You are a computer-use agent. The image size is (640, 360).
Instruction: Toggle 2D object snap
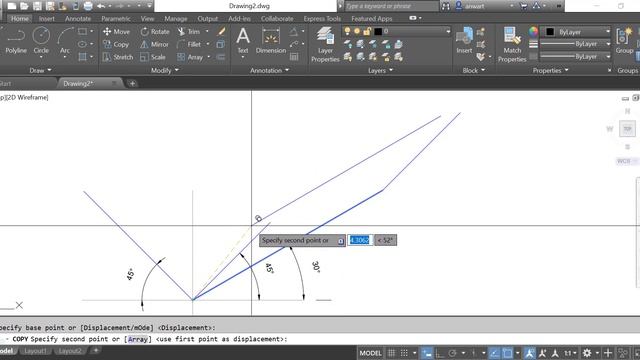coord(507,353)
